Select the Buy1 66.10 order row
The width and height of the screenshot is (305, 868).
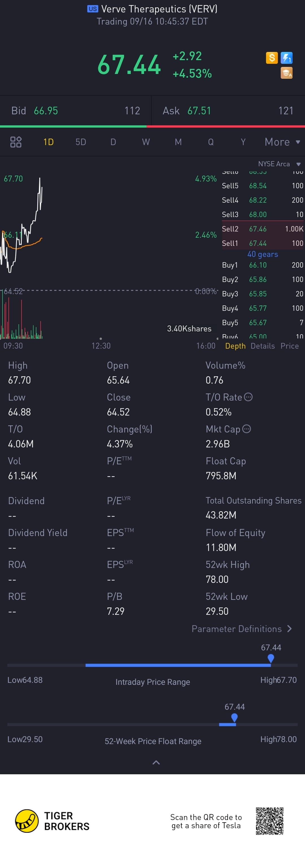tap(263, 265)
